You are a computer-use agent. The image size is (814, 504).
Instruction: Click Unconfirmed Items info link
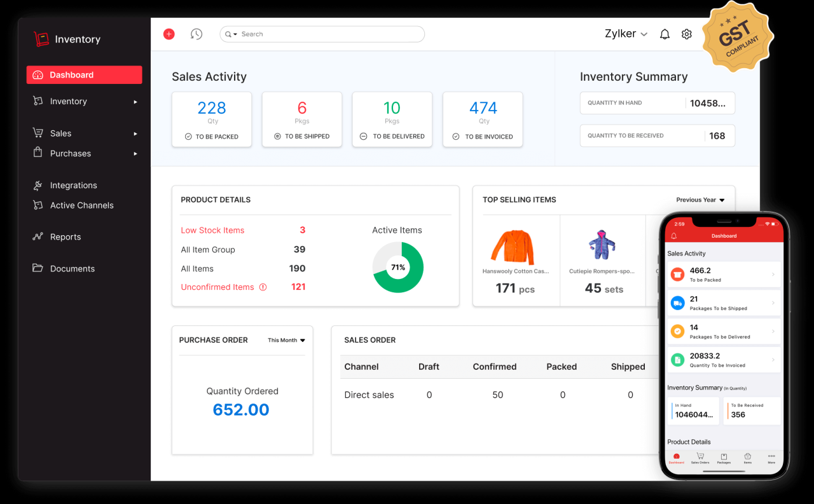pos(218,287)
